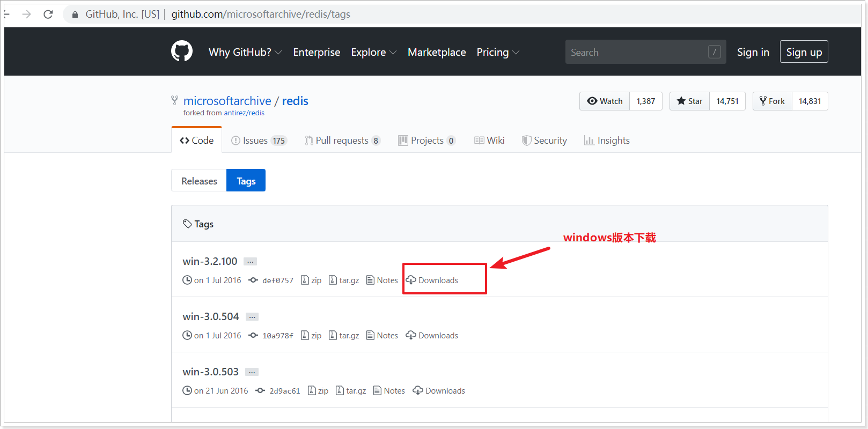This screenshot has width=868, height=429.
Task: Open Downloads for win-3.0.503
Action: [x=439, y=391]
